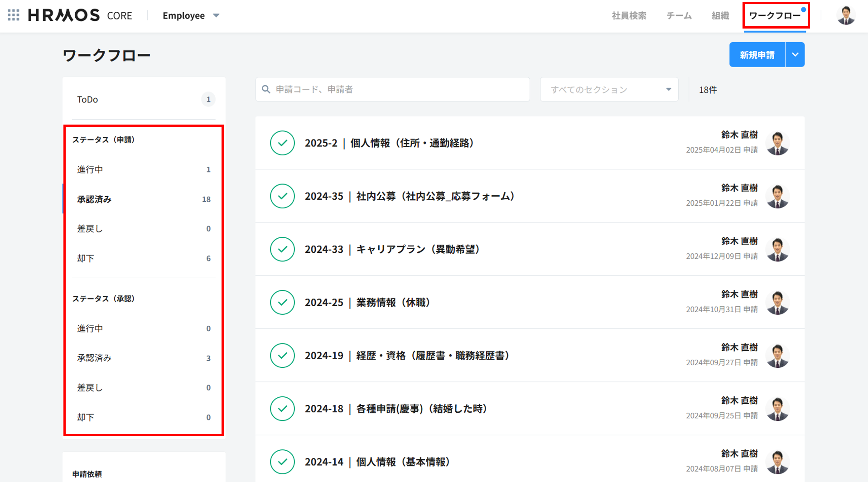
Task: Open the すべてのセクション section filter
Action: click(609, 90)
